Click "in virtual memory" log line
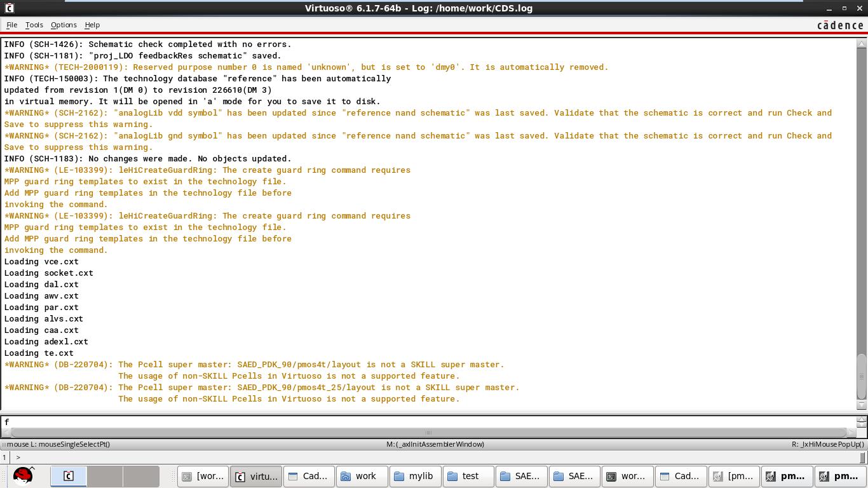 click(x=192, y=102)
